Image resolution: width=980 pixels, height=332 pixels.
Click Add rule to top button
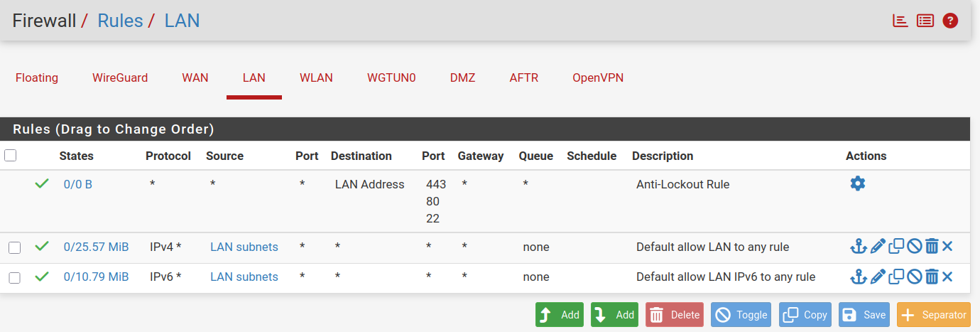point(560,315)
